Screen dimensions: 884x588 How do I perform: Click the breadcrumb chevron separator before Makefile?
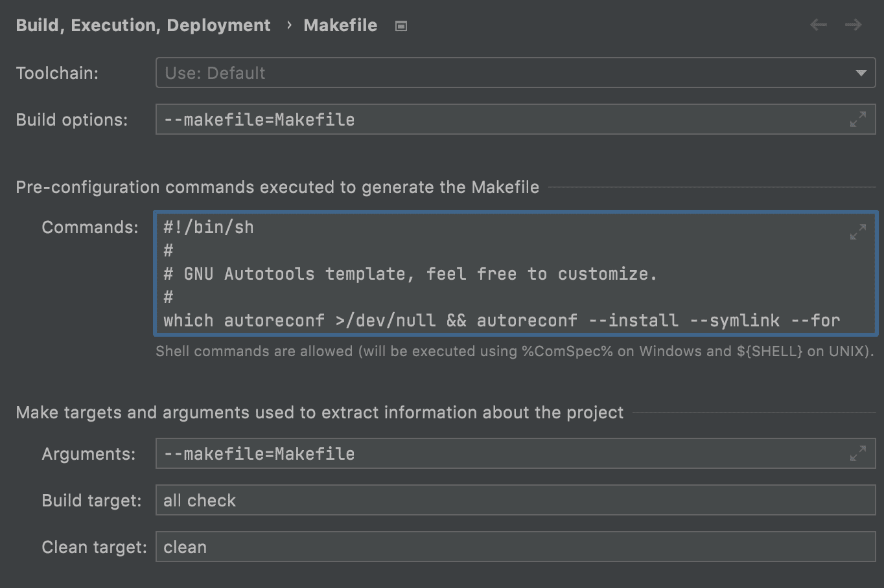[288, 25]
